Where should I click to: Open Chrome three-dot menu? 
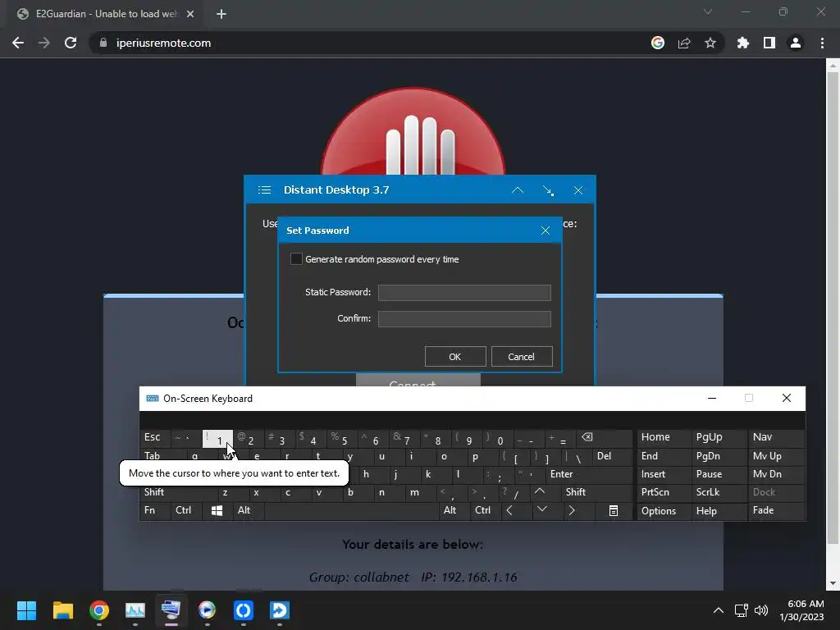pyautogui.click(x=822, y=43)
